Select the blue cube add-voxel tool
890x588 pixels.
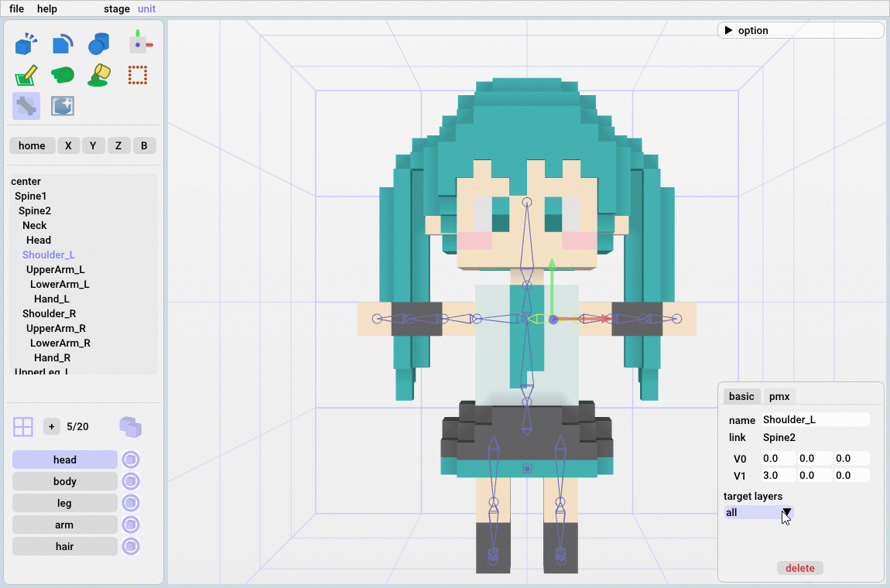tap(26, 43)
